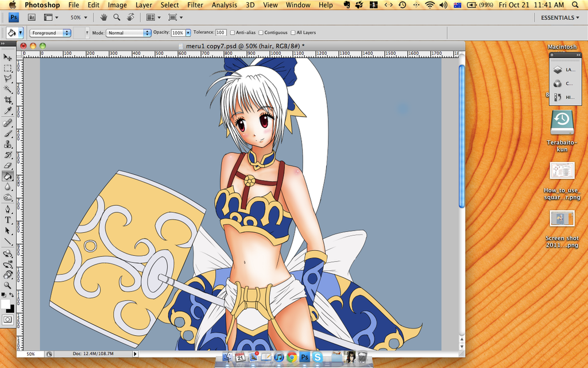Open the Edit menu

[94, 5]
